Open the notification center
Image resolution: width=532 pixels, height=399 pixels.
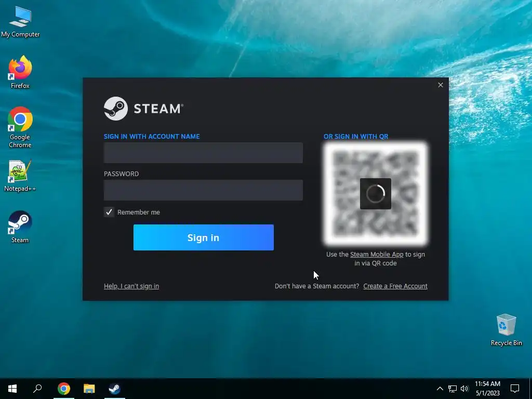pyautogui.click(x=515, y=389)
